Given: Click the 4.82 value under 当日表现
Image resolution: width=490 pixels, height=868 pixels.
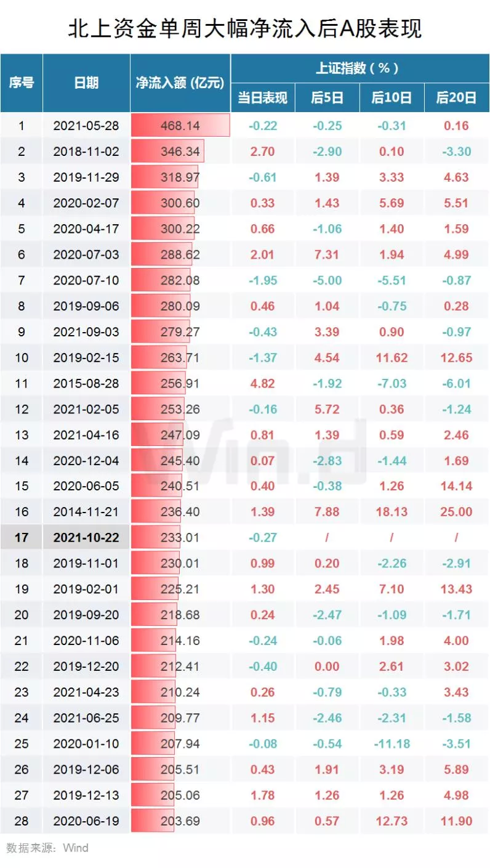Looking at the screenshot, I should tap(263, 383).
